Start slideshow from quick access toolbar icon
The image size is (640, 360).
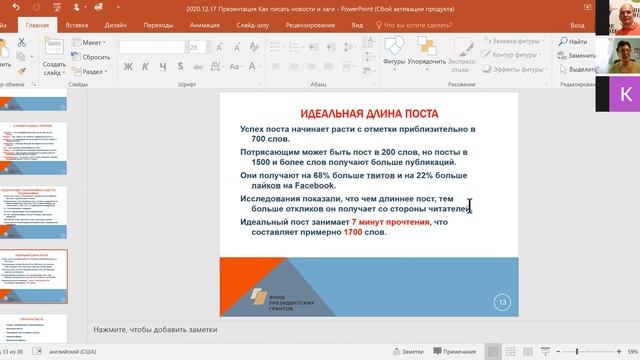57,7
